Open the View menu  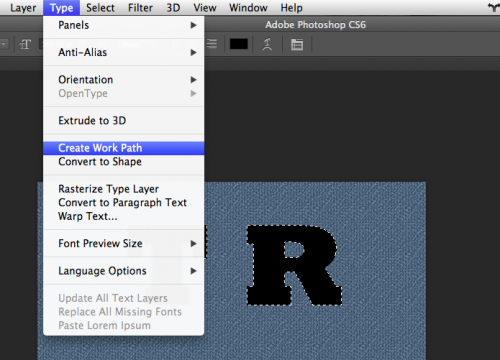[205, 8]
